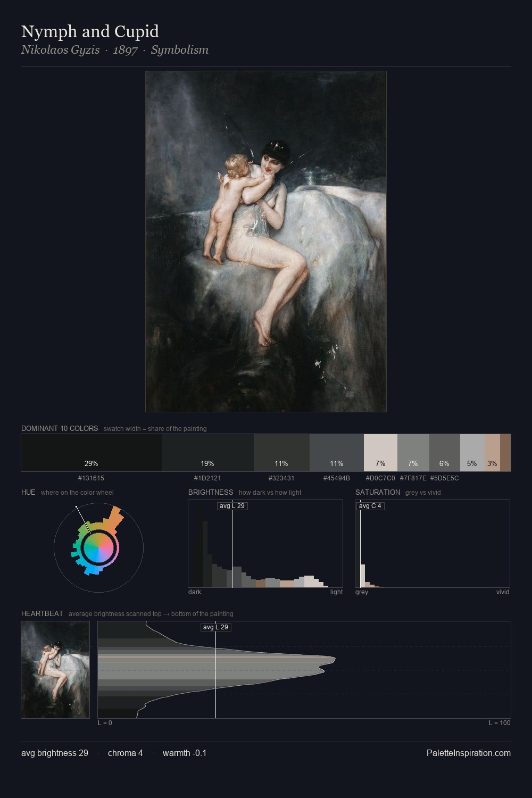Select the light #D0C7C0 swatch
Image resolution: width=532 pixels, height=798 pixels.
click(380, 453)
